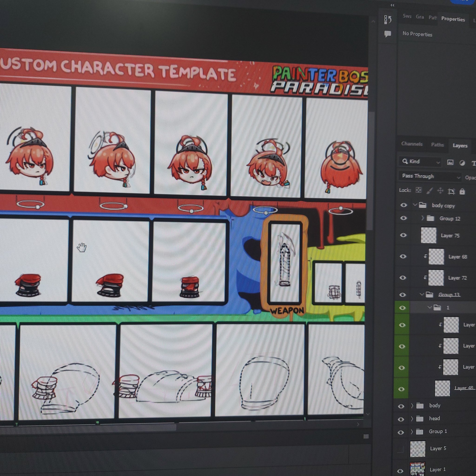Select the Layers tab
The height and width of the screenshot is (476, 476).
coord(460,145)
